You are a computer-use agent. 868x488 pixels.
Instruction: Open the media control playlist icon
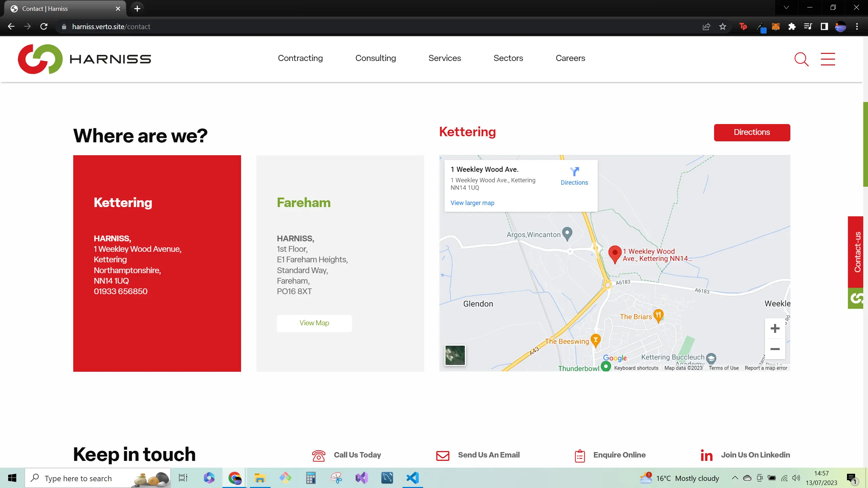click(808, 26)
